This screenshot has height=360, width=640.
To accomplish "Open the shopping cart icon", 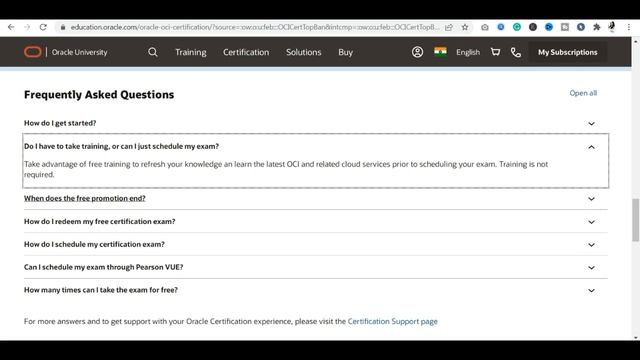I will point(496,52).
